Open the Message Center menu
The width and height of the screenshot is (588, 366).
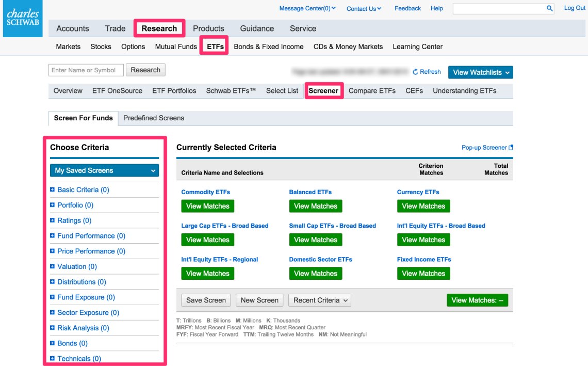(x=307, y=8)
